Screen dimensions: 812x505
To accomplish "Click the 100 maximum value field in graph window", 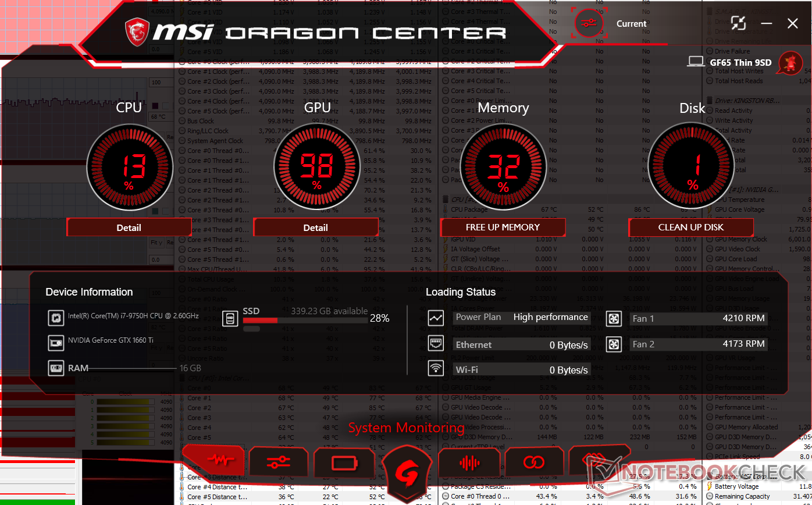I will (x=162, y=83).
